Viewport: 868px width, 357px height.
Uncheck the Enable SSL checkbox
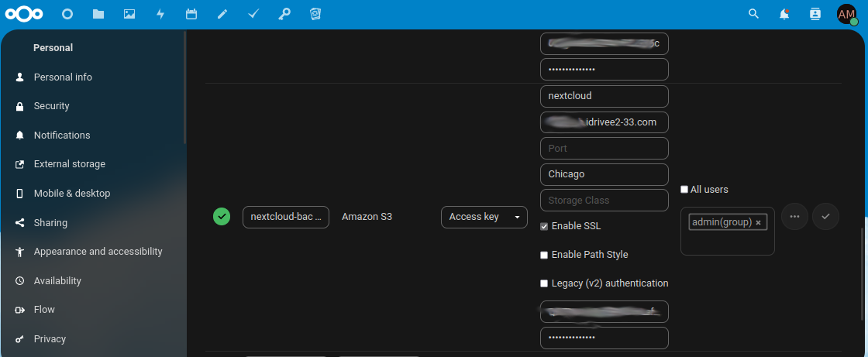[x=544, y=226]
